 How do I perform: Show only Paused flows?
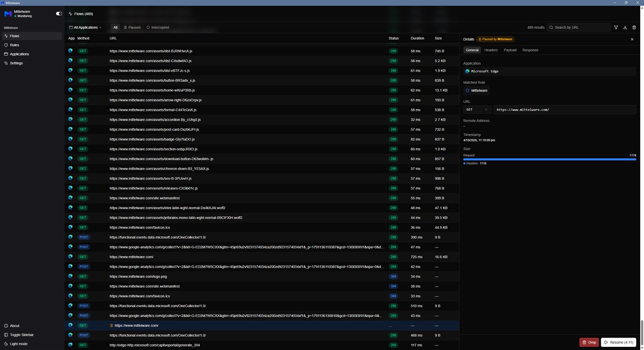[132, 28]
